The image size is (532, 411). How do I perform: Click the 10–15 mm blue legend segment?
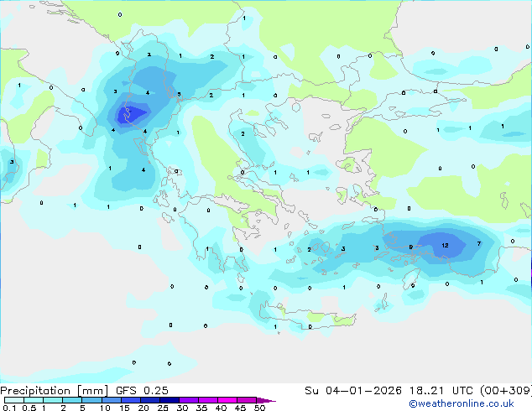click(x=111, y=400)
